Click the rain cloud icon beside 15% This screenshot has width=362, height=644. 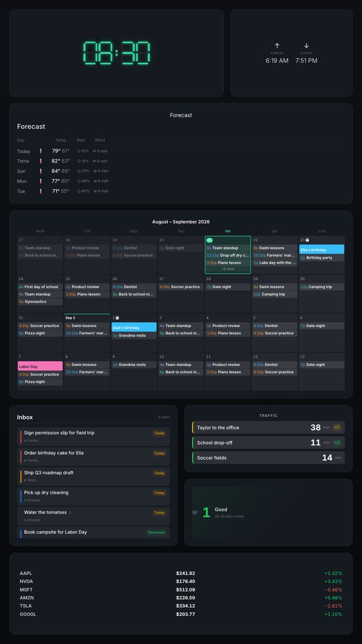pos(79,161)
